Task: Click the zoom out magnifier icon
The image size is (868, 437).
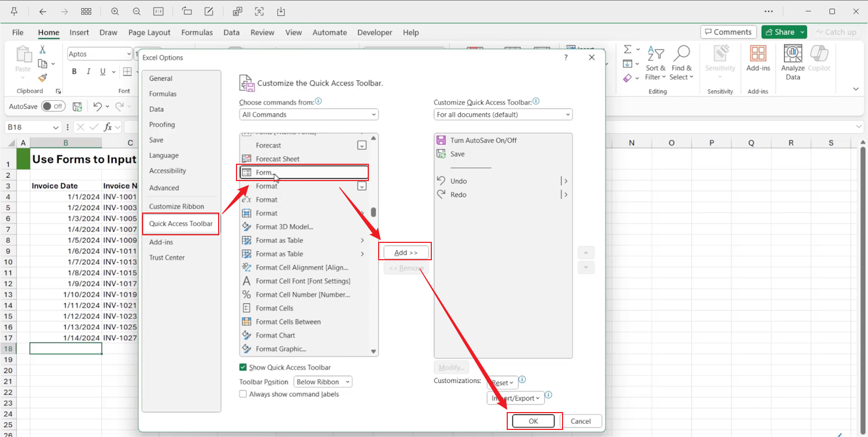Action: tap(137, 11)
